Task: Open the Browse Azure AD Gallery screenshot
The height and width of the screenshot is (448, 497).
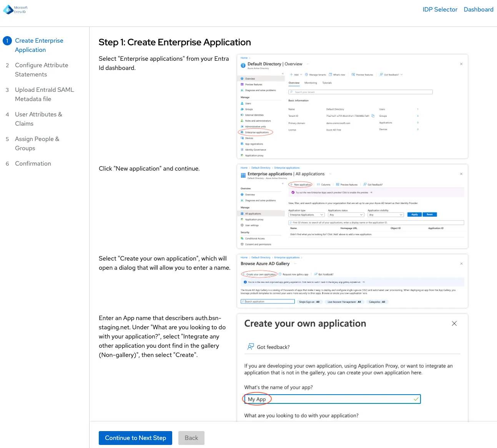Action: coord(352,281)
